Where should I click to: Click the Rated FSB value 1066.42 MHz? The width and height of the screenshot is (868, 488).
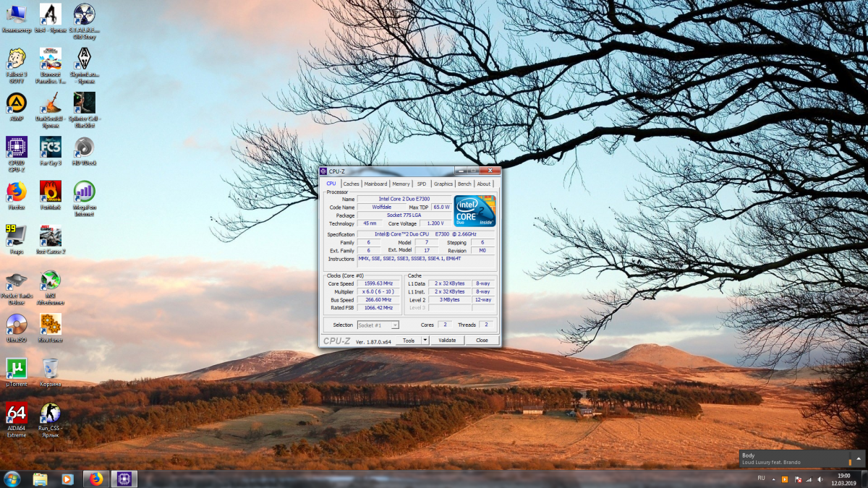pos(378,307)
